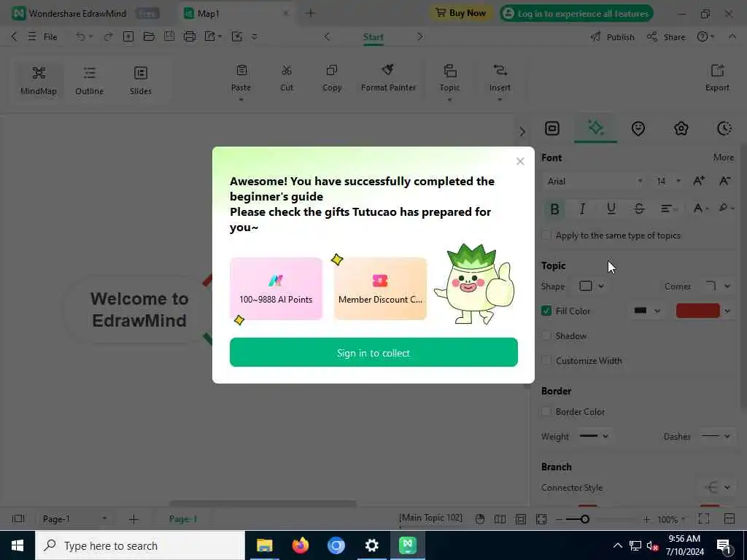Viewport: 747px width, 560px height.
Task: Click the zoom slider handle
Action: point(584,519)
